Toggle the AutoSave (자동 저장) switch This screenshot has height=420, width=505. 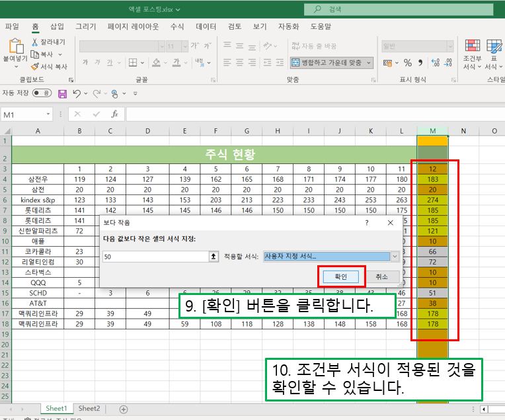pos(42,93)
